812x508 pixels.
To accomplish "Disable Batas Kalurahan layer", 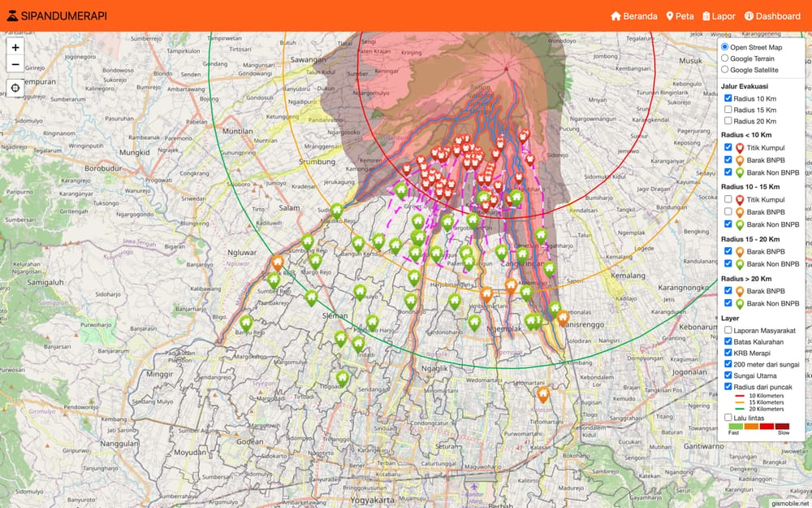I will coord(728,341).
